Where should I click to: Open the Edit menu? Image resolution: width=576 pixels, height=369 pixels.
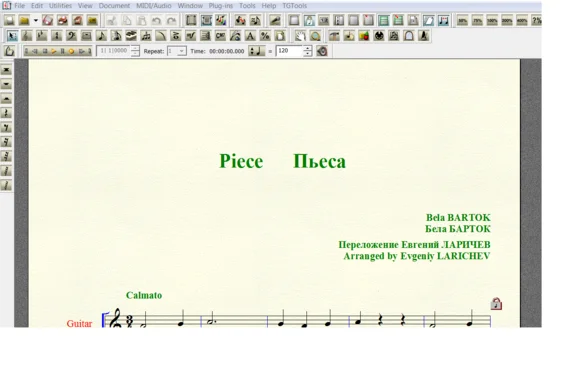37,6
